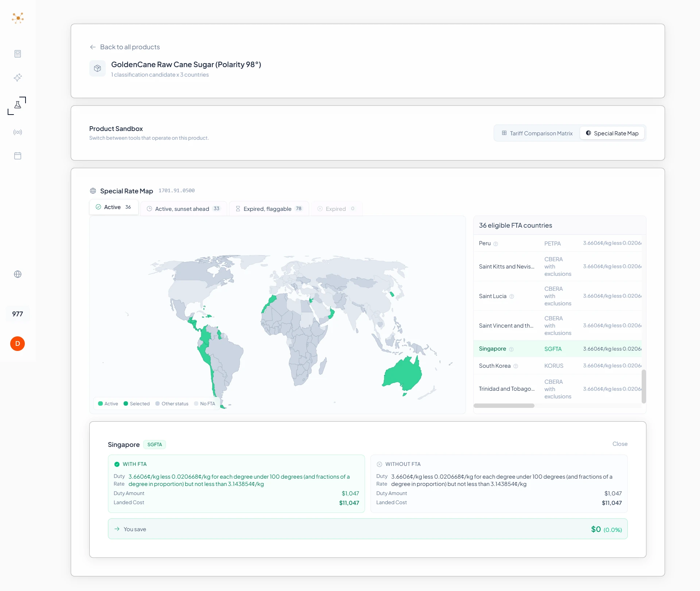Open the calculator sidebar icon

pyautogui.click(x=17, y=54)
